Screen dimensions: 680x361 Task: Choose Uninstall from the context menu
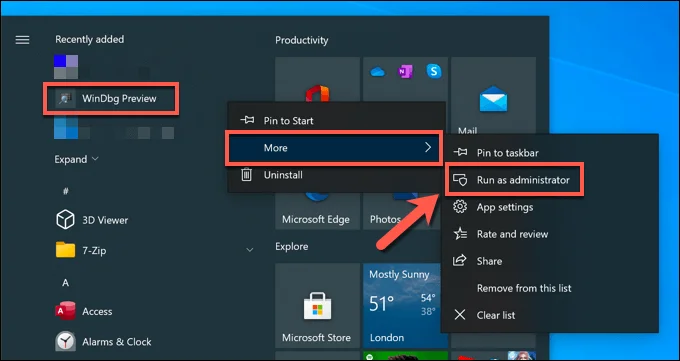pos(336,175)
